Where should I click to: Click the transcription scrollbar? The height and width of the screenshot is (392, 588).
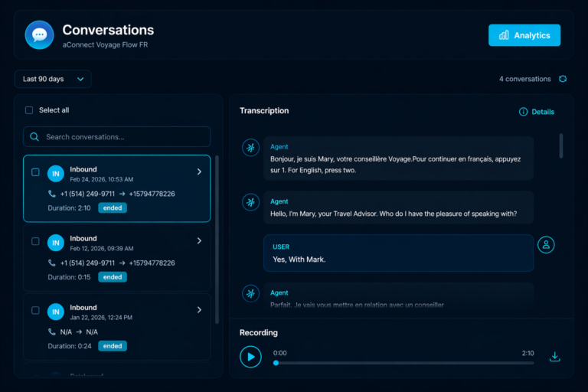coord(561,145)
